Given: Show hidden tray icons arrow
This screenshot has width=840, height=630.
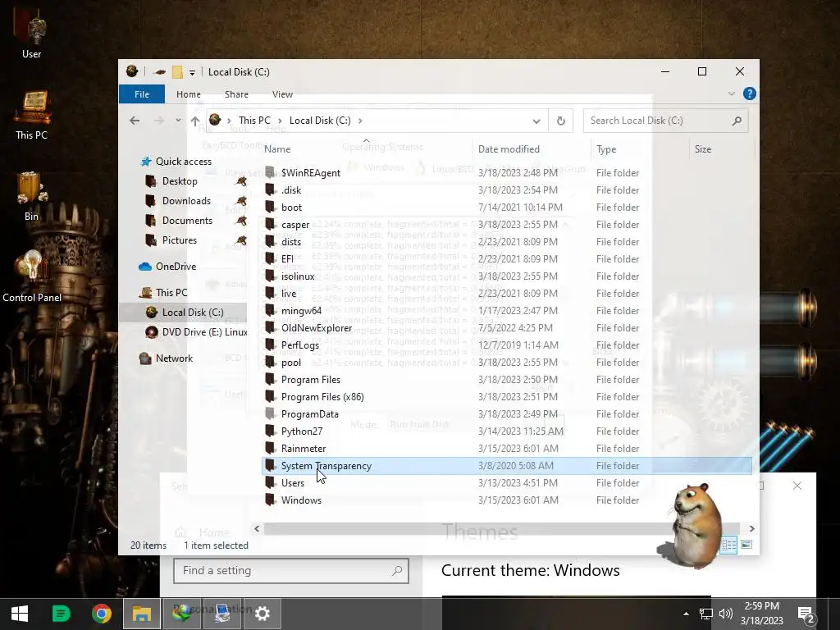Looking at the screenshot, I should pos(686,614).
